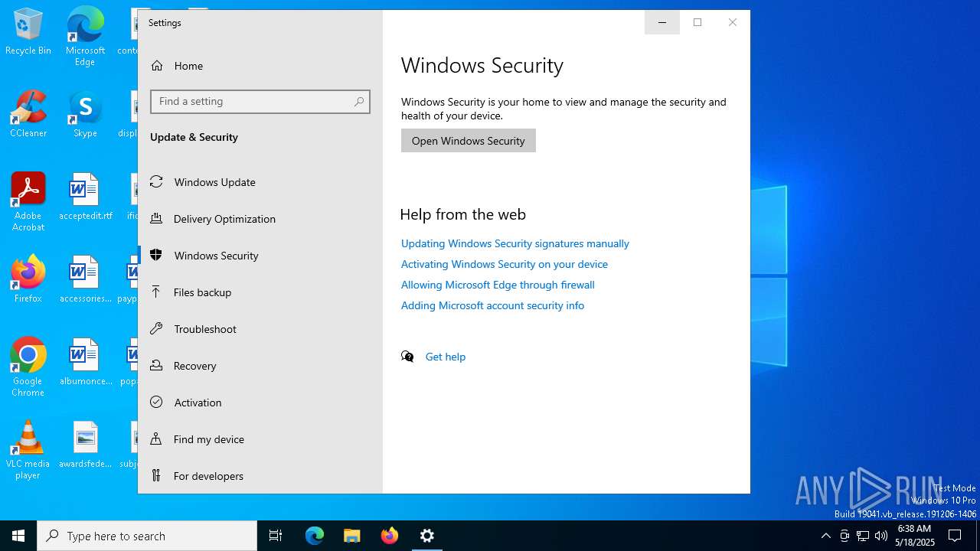Click the clock showing 6:38 AM
The height and width of the screenshot is (551, 980).
point(913,529)
